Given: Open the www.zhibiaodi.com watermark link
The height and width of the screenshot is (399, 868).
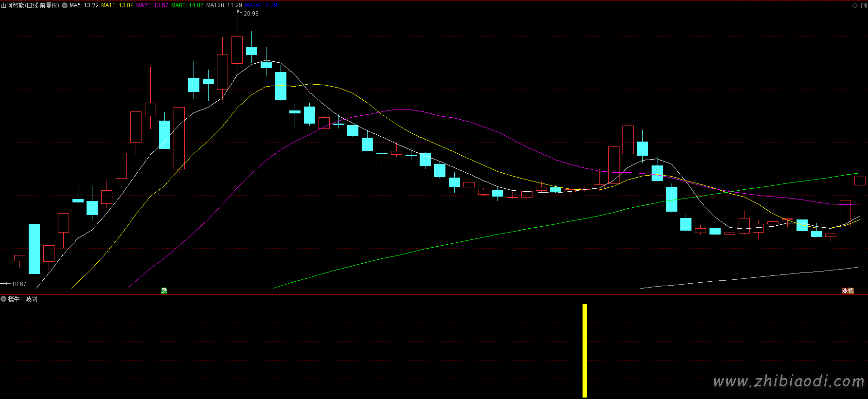Looking at the screenshot, I should 788,381.
